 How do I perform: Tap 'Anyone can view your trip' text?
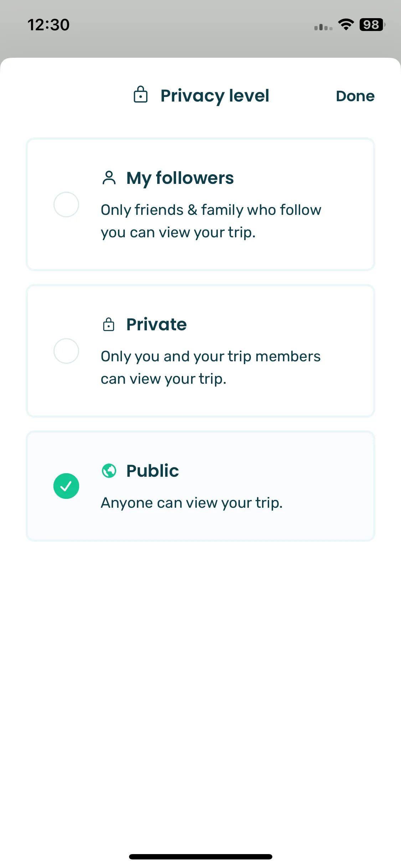click(x=192, y=503)
